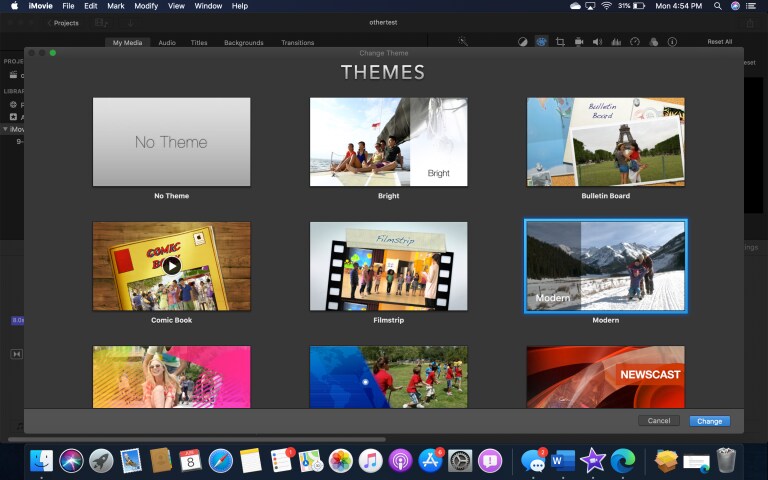Select the color balance icon
This screenshot has height=480, width=768.
[x=523, y=42]
